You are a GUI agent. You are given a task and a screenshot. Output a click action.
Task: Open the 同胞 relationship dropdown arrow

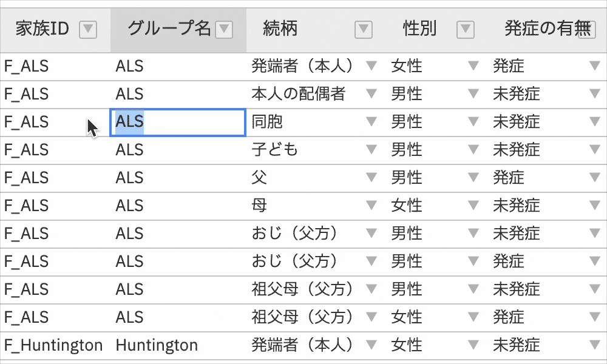tap(371, 122)
